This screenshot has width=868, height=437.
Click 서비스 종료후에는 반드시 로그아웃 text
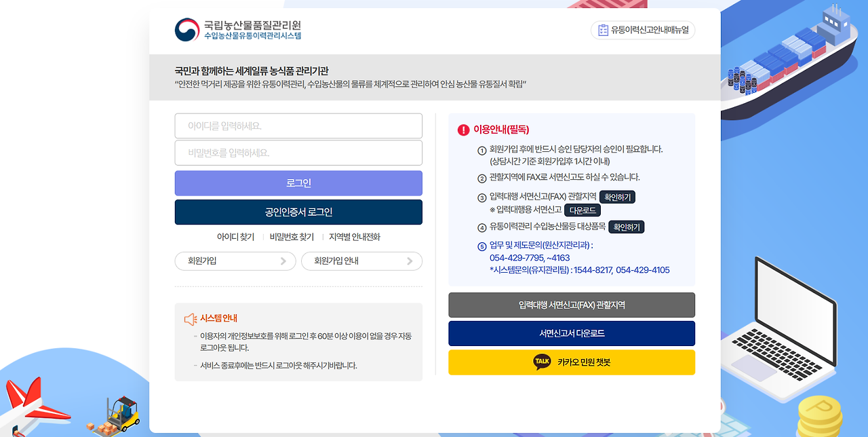[x=278, y=365]
